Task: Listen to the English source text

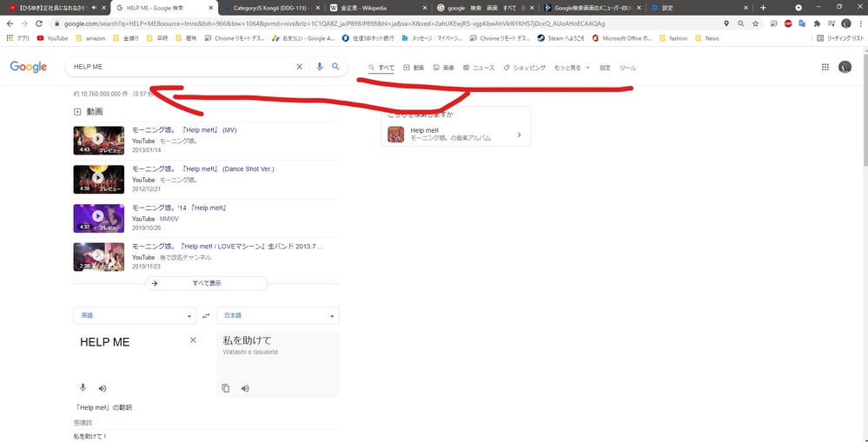Action: 103,388
